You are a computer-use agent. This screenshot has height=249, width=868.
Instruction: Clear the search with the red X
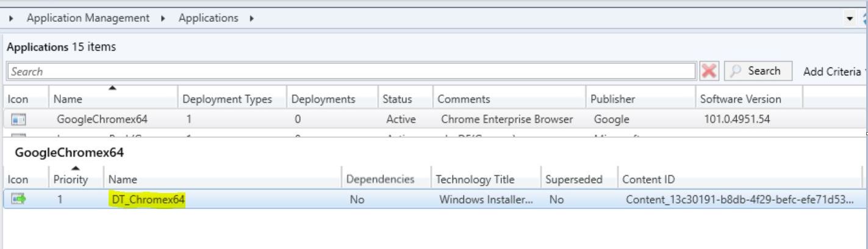coord(709,71)
